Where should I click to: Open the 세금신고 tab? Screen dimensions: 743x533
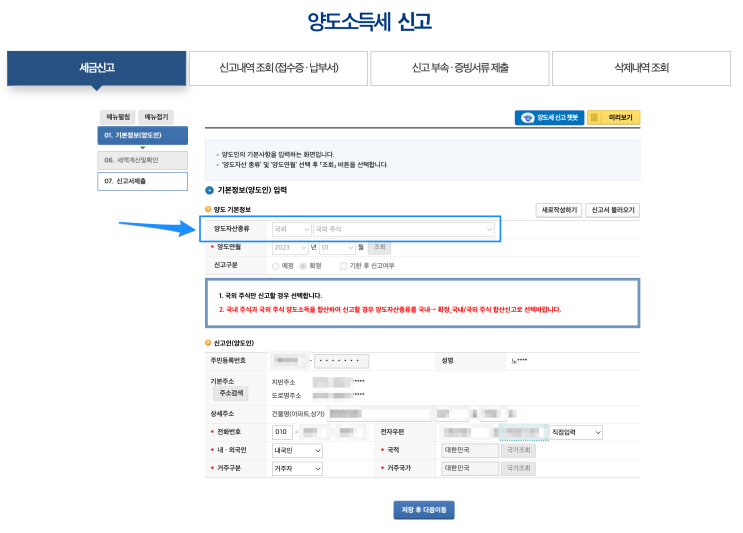click(97, 68)
